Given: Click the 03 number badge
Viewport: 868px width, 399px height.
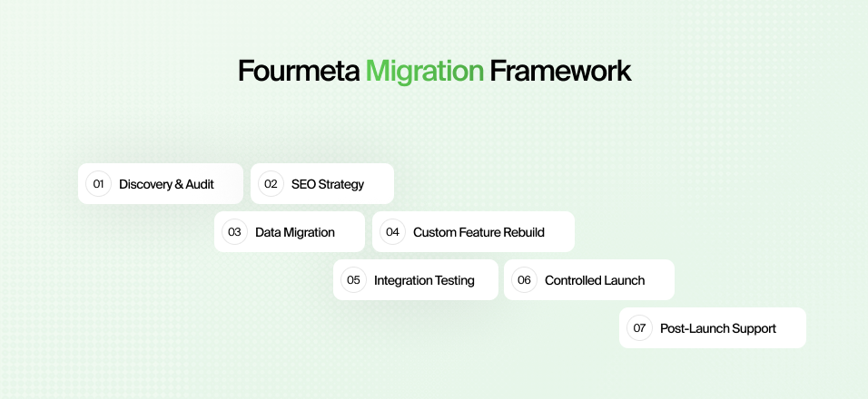Looking at the screenshot, I should [235, 231].
